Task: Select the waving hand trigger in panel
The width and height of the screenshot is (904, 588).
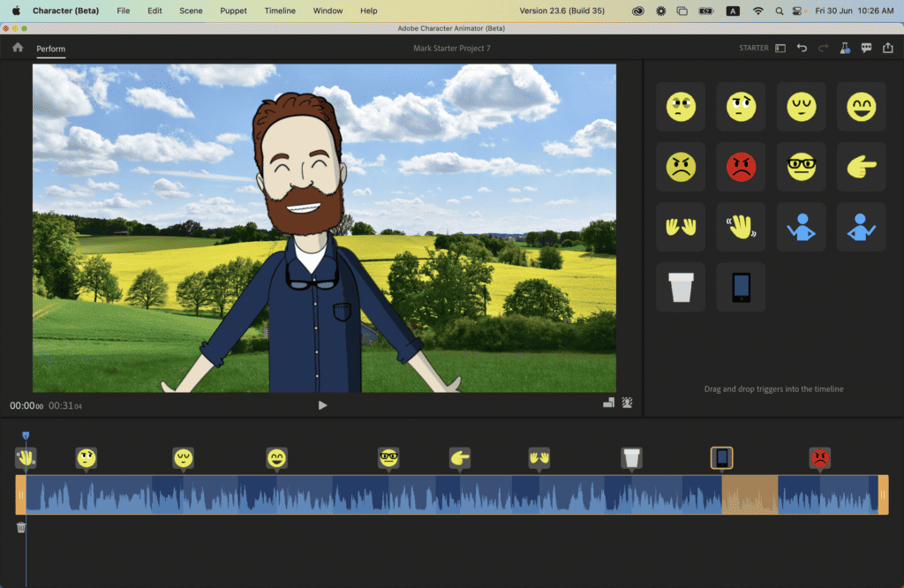Action: [x=741, y=227]
